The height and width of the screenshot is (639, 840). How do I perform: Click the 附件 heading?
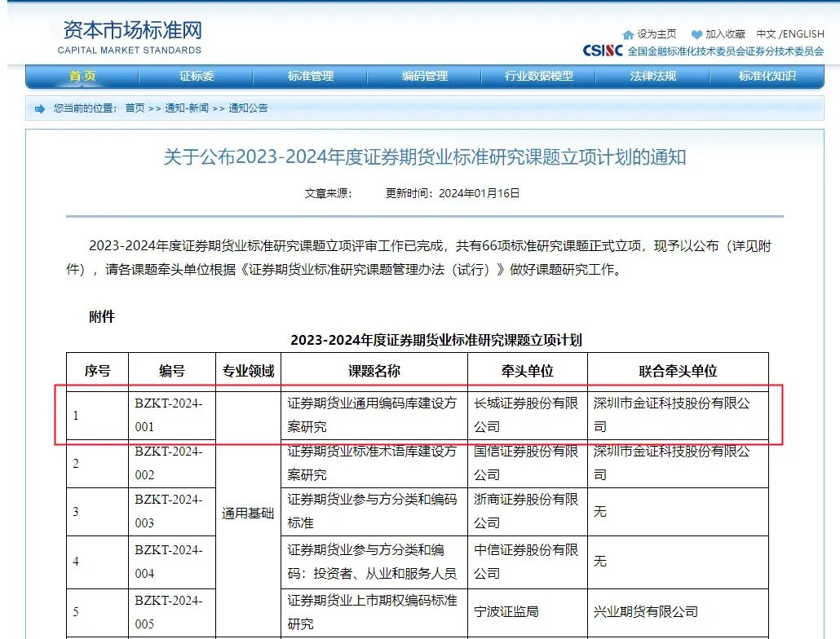102,317
